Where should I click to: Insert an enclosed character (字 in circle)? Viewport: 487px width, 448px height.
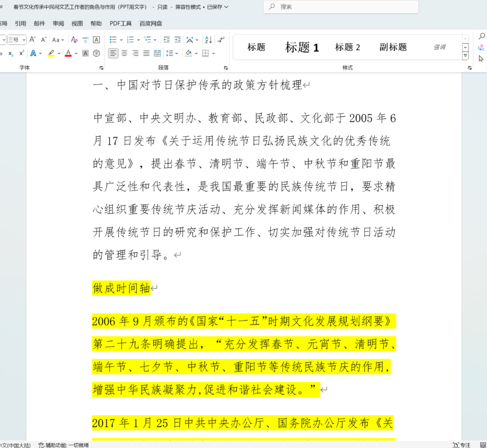click(96, 53)
